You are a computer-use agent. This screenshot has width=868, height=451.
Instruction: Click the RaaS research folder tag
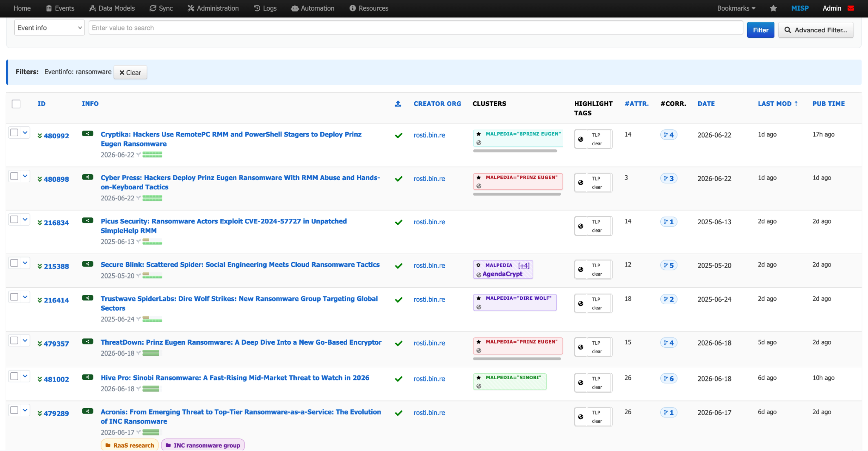click(130, 445)
